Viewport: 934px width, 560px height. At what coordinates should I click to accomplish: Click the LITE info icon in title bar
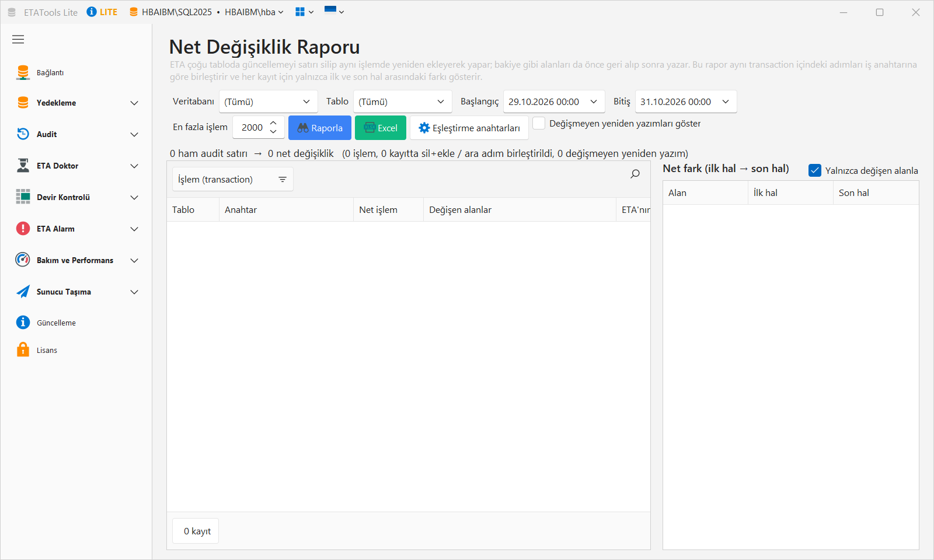92,12
